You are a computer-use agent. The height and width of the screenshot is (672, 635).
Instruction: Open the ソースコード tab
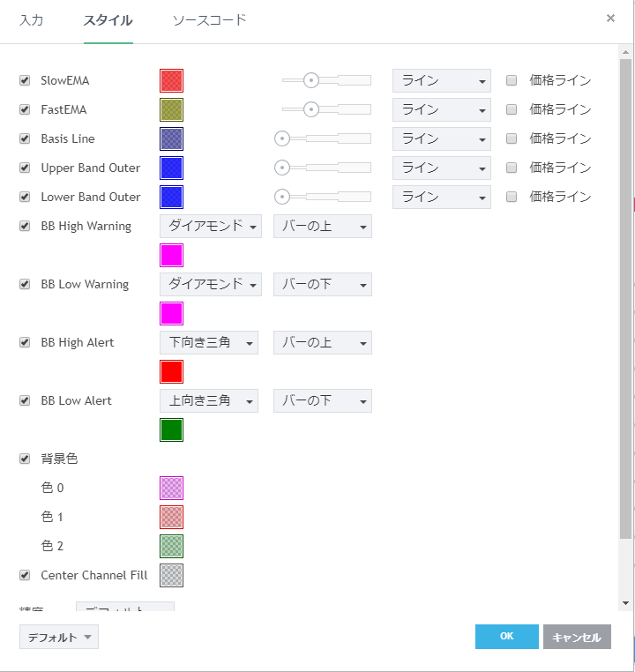209,19
